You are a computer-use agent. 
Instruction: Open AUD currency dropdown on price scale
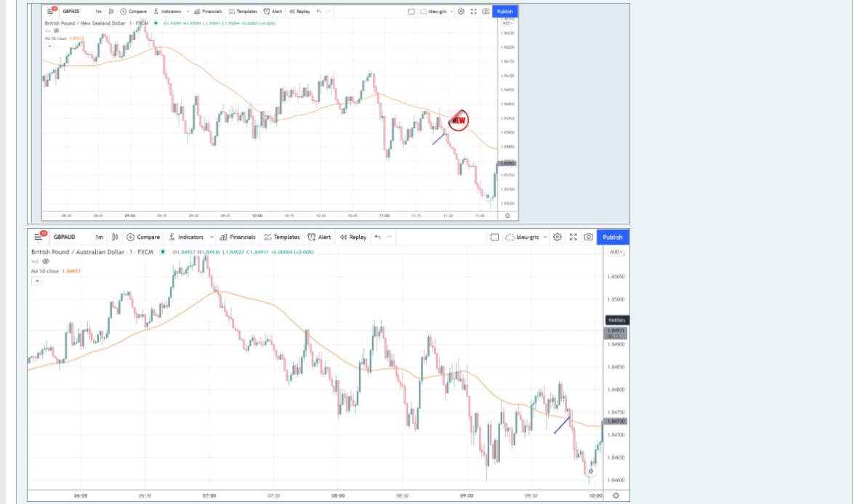(x=616, y=252)
